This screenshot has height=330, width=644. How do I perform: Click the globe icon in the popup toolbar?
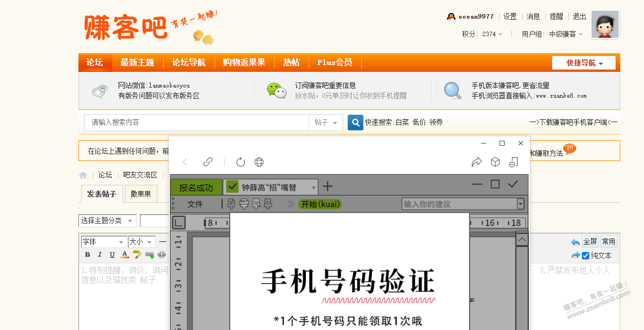259,162
